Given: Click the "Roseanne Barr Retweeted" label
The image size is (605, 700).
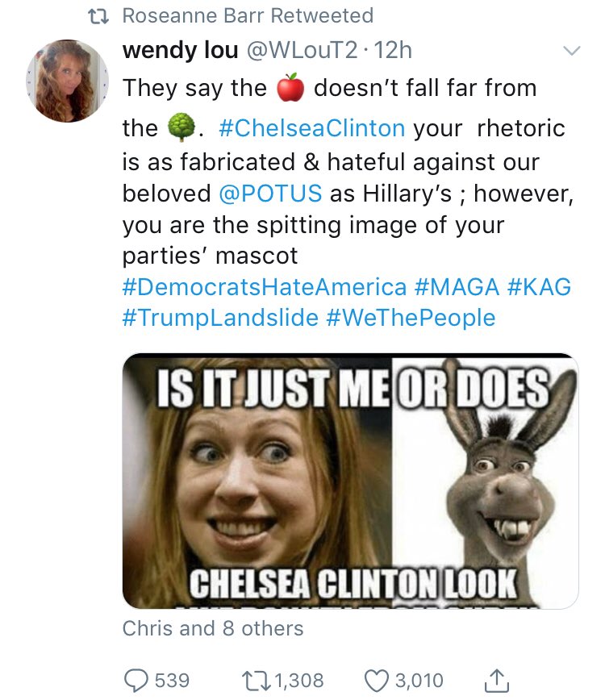Looking at the screenshot, I should [x=247, y=15].
